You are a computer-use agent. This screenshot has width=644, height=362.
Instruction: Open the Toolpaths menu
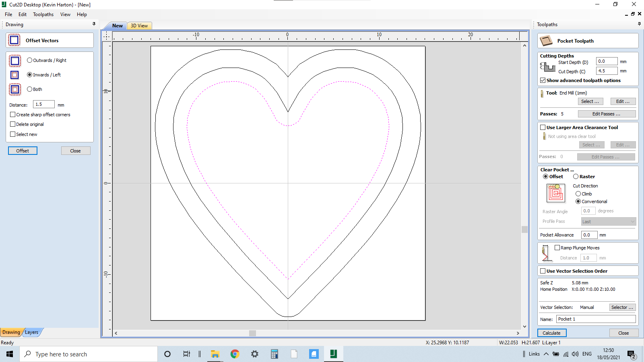(x=43, y=14)
